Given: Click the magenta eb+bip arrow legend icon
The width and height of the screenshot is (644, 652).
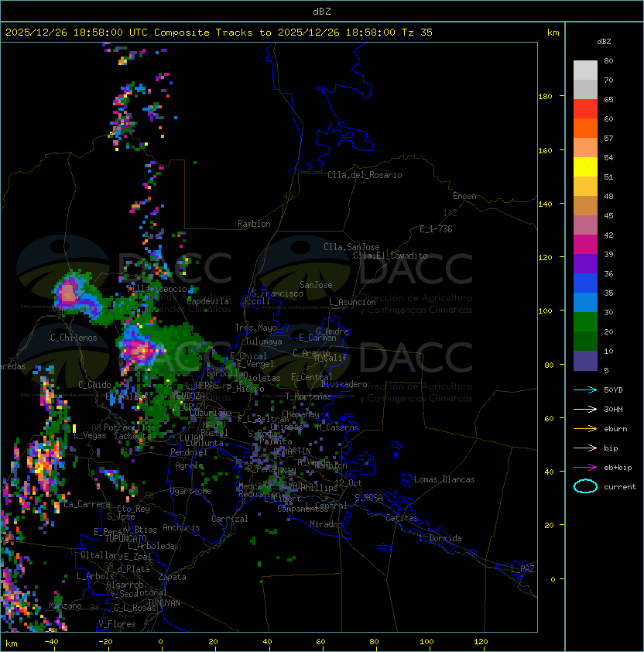Looking at the screenshot, I should point(585,468).
